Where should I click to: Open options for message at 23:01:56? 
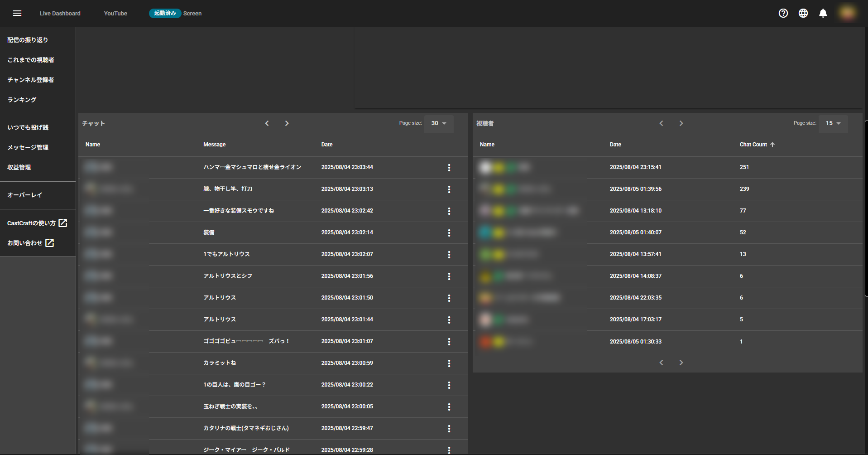(x=449, y=276)
